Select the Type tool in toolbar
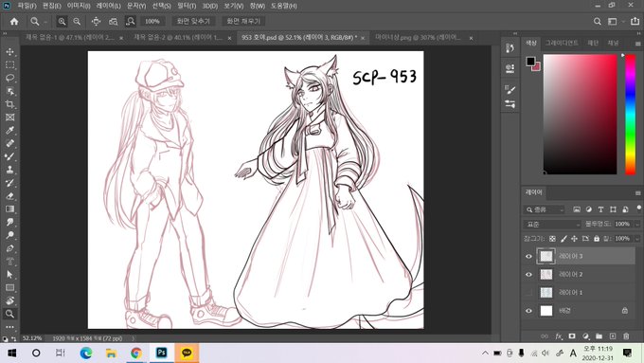 pos(9,262)
